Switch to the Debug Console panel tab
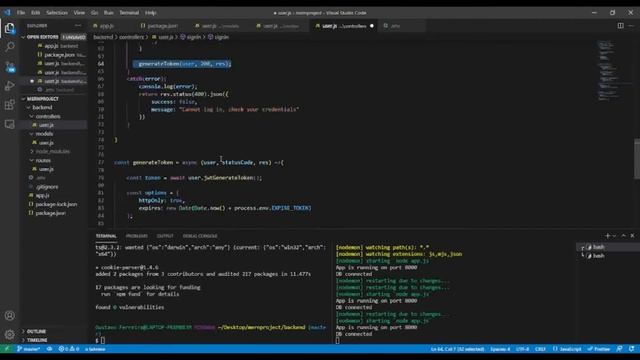 coord(200,236)
